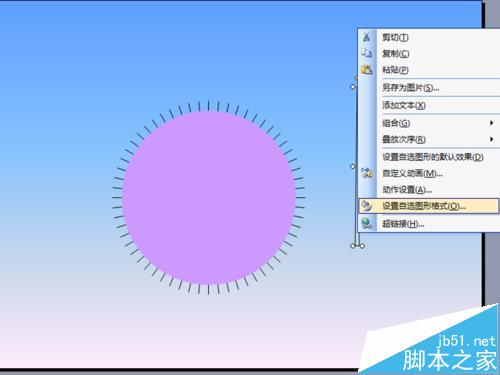500x375 pixels.
Task: Expand submenu arrow next to 叠放次序(R)
Action: [491, 139]
